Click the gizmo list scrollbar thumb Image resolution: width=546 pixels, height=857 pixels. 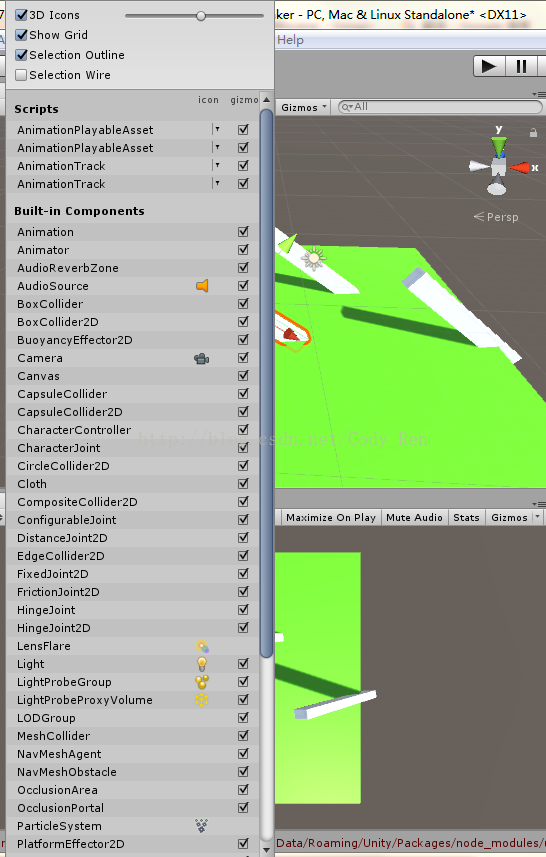pyautogui.click(x=267, y=384)
